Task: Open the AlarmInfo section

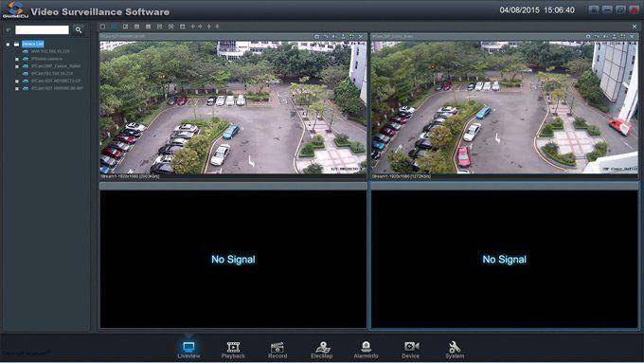Action: click(366, 351)
